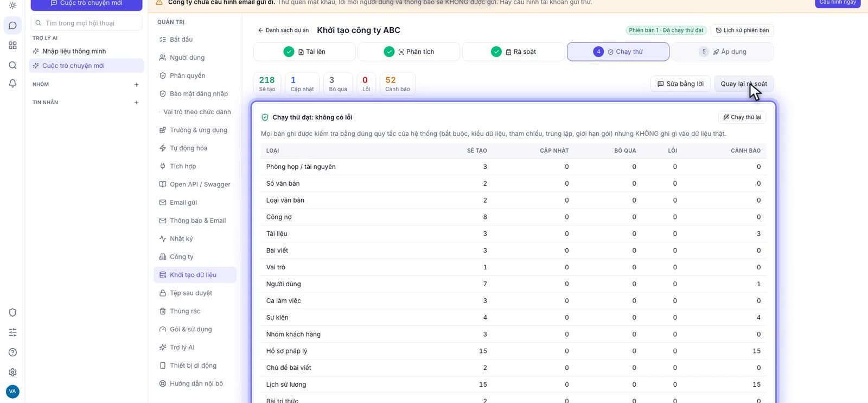
Task: Click the Chạy thử lại button
Action: coord(742,117)
